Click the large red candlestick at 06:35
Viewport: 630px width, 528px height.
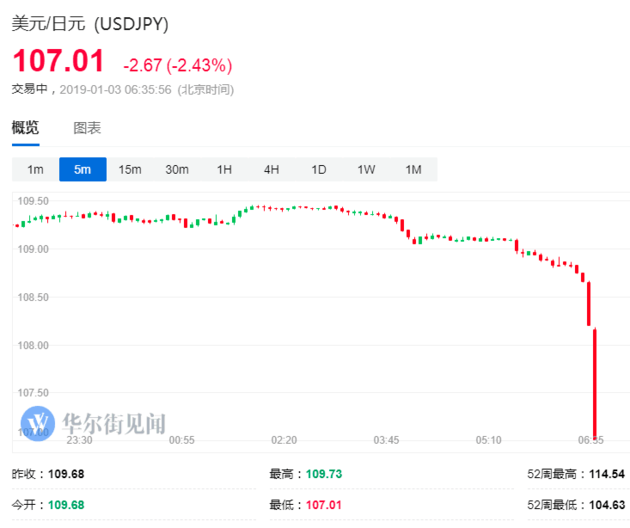[x=595, y=380]
